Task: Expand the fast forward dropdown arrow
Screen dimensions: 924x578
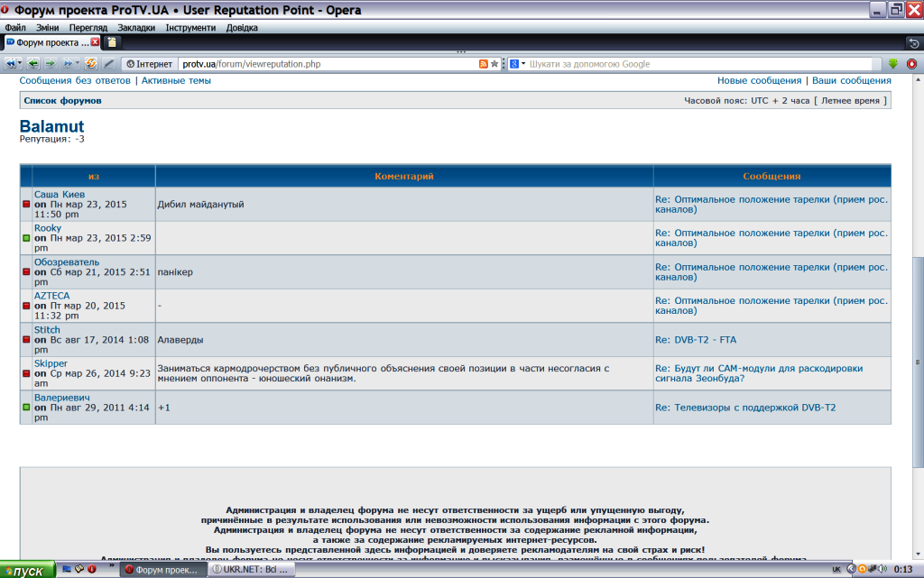Action: tap(78, 64)
